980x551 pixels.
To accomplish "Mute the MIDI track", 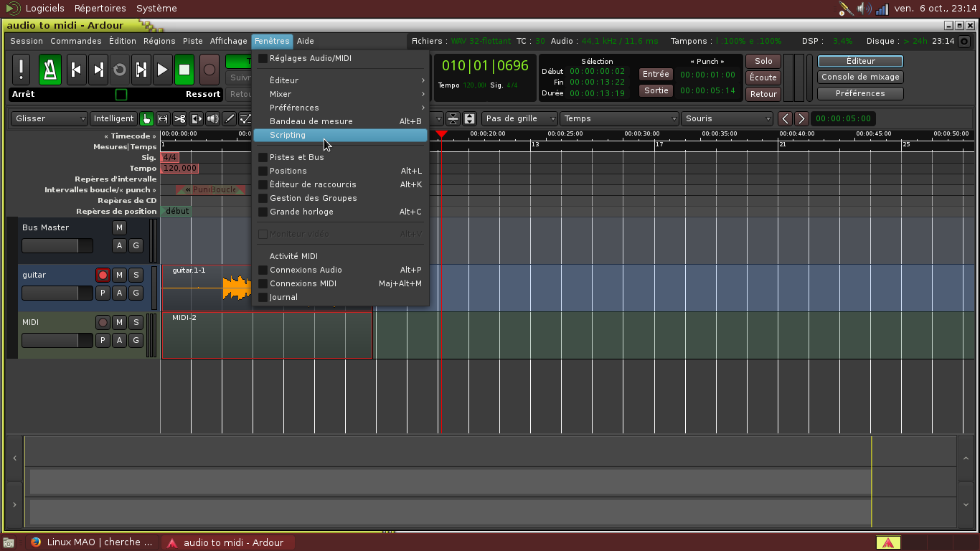I will click(x=119, y=322).
